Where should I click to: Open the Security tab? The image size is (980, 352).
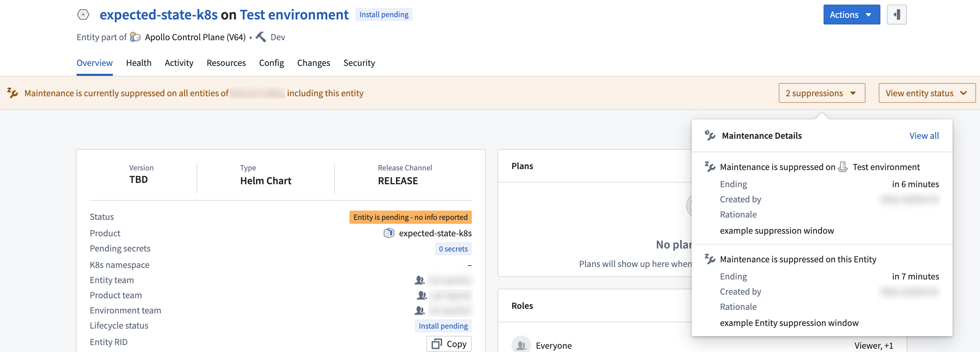coord(359,63)
